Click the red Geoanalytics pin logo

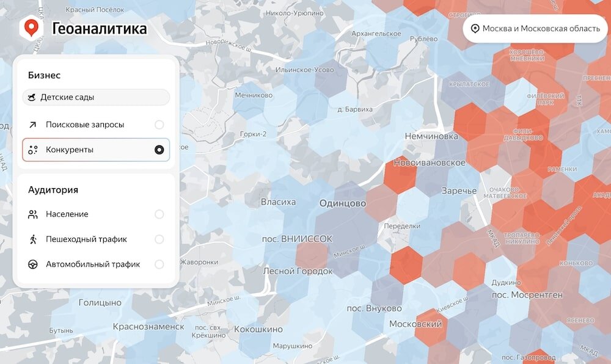pos(31,28)
